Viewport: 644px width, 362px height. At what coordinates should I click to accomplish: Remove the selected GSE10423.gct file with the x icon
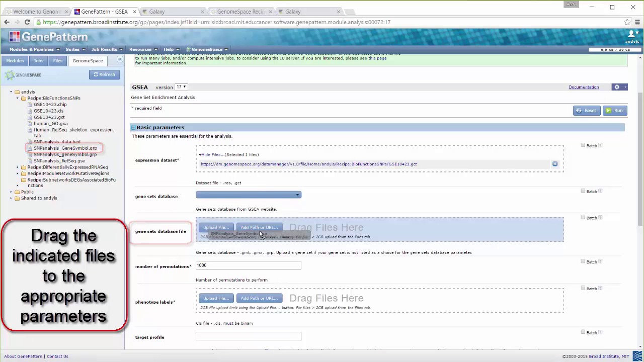[x=555, y=164]
